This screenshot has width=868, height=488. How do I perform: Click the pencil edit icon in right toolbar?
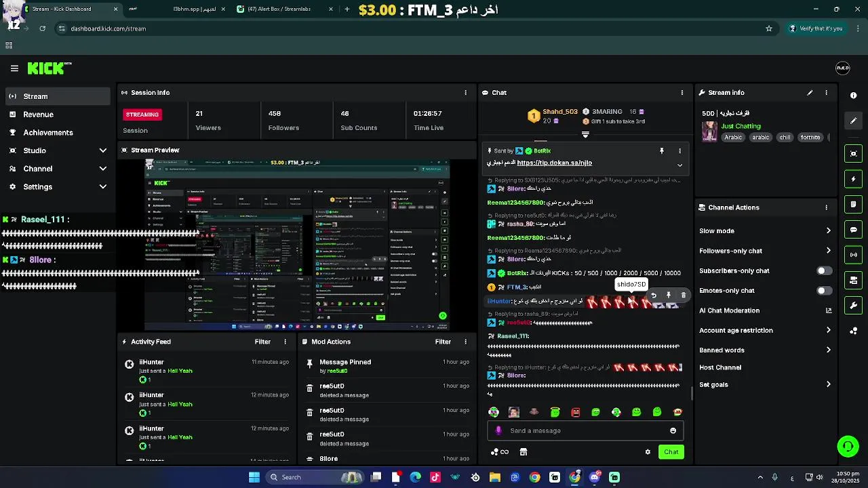click(x=854, y=121)
